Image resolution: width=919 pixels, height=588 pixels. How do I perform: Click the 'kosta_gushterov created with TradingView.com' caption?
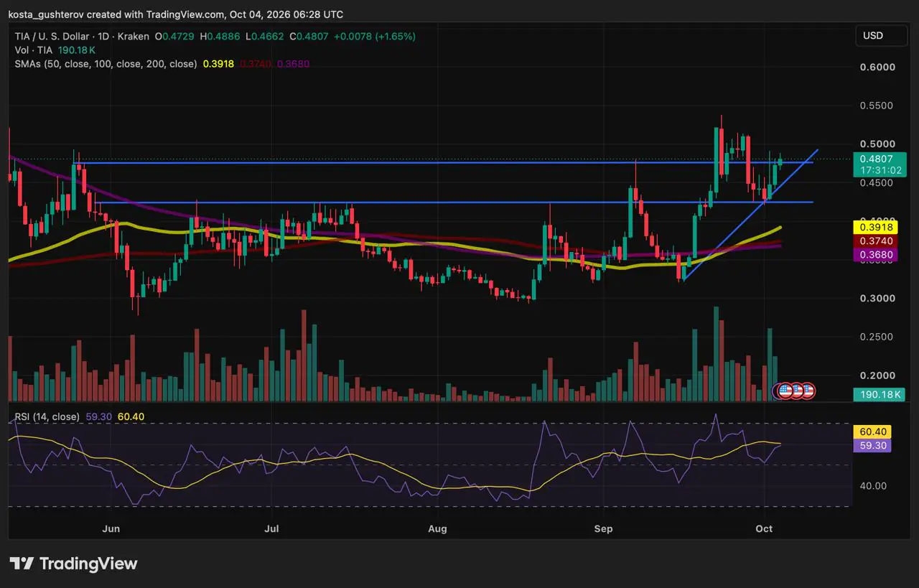pos(116,14)
